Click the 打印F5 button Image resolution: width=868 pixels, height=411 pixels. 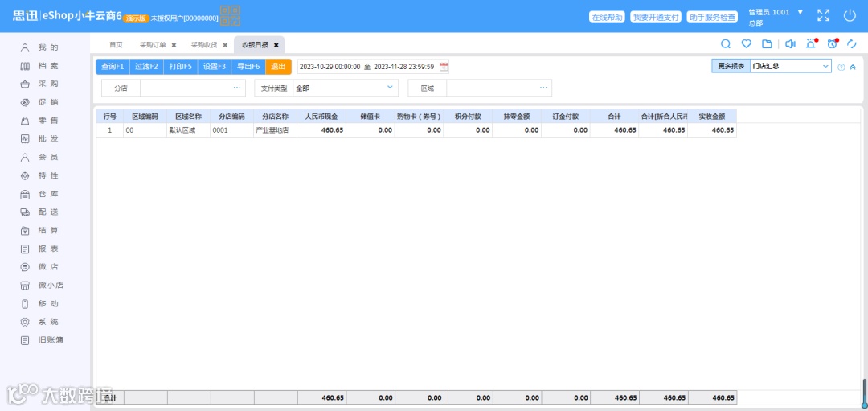click(181, 67)
